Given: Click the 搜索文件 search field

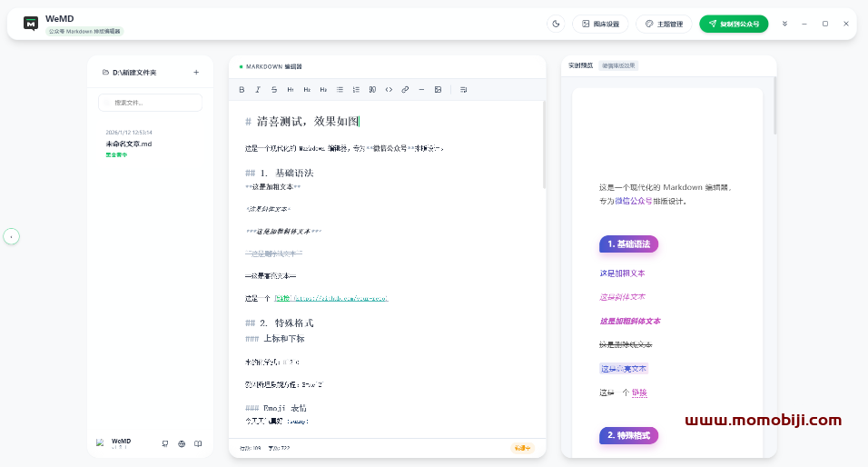Looking at the screenshot, I should (151, 103).
